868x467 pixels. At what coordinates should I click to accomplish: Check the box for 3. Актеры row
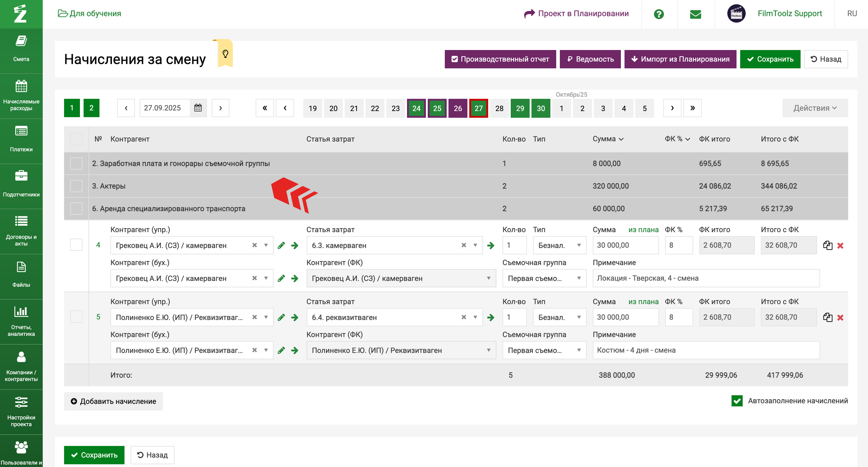coord(76,186)
